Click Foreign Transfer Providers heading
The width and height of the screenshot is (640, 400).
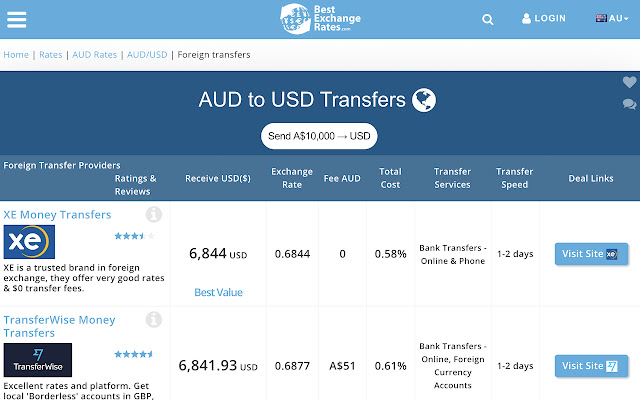(62, 165)
